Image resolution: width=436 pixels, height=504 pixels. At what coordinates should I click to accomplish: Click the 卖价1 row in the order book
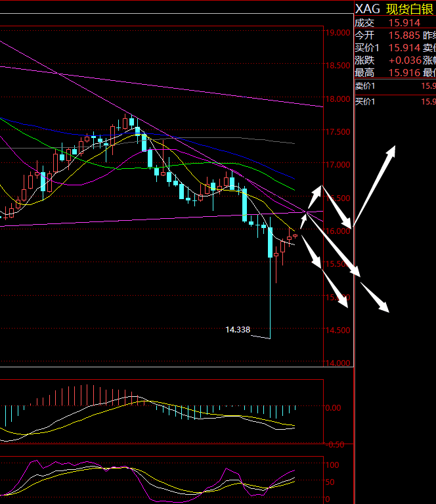coord(395,86)
